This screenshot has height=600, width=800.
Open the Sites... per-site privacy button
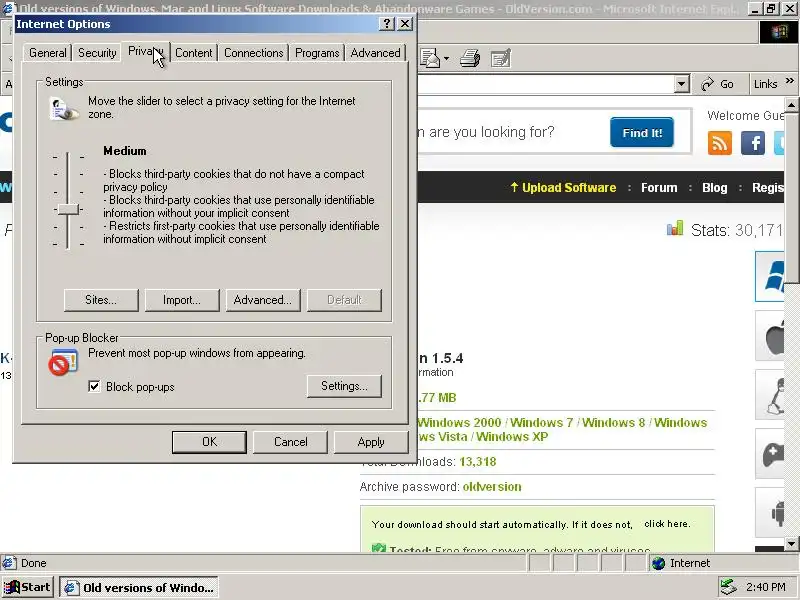click(101, 300)
